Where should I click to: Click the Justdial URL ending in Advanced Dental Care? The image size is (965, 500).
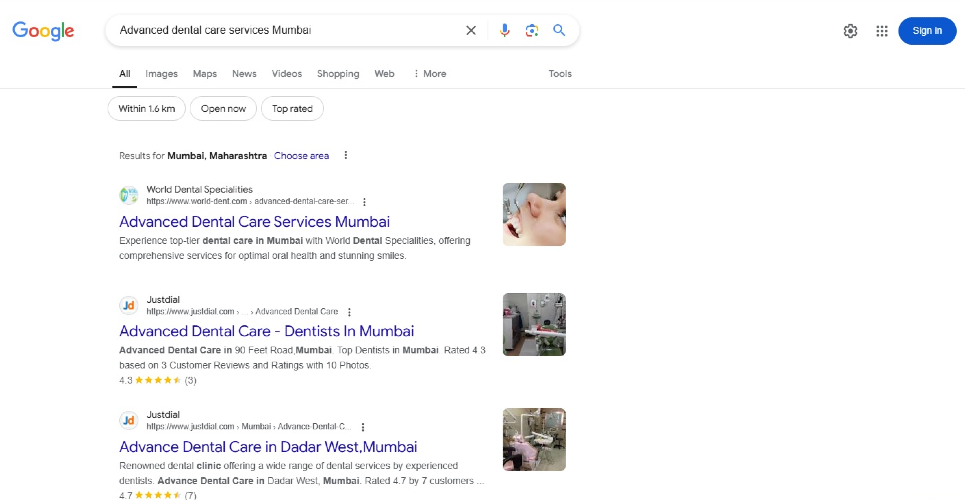tap(242, 312)
